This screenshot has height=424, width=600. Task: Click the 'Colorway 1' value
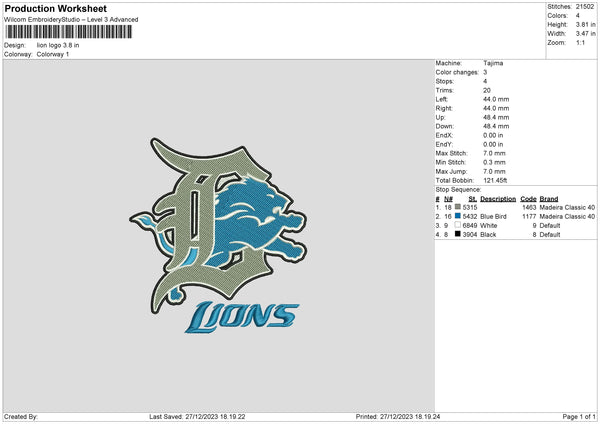coord(53,54)
